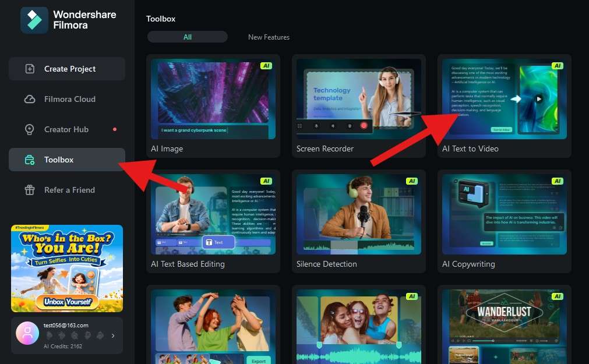This screenshot has width=589, height=364.
Task: Click the Screen Recorder label
Action: tap(325, 149)
